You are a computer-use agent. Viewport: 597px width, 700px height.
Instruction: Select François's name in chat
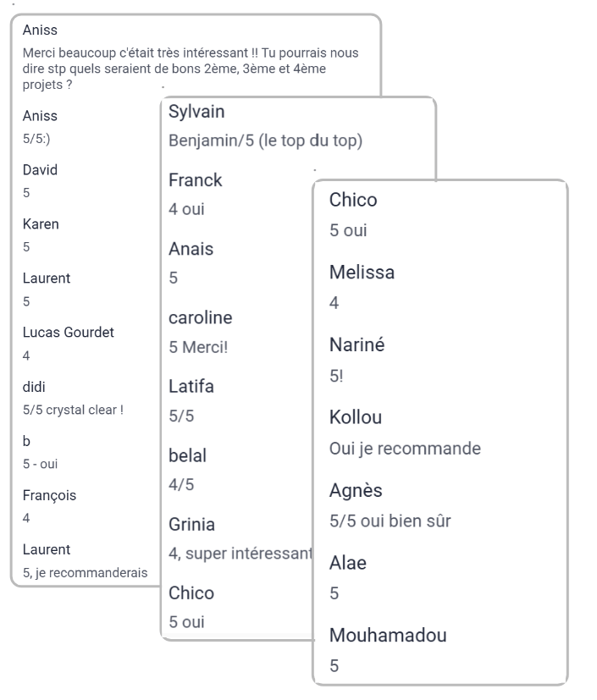[x=50, y=495]
